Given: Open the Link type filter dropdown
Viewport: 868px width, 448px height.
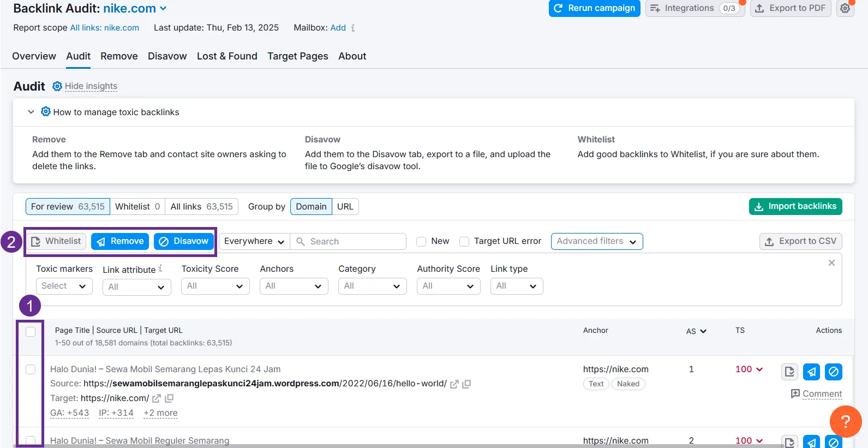Looking at the screenshot, I should [517, 286].
